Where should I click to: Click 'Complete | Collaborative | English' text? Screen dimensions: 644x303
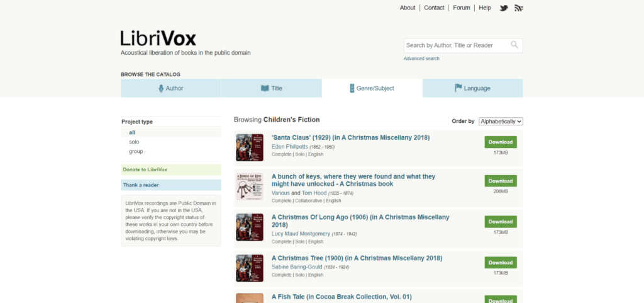[x=306, y=200]
